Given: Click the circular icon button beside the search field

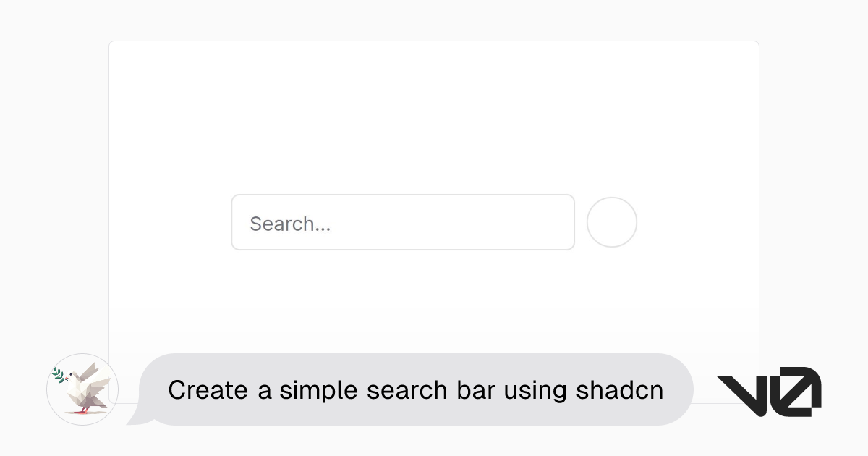Looking at the screenshot, I should tap(612, 222).
